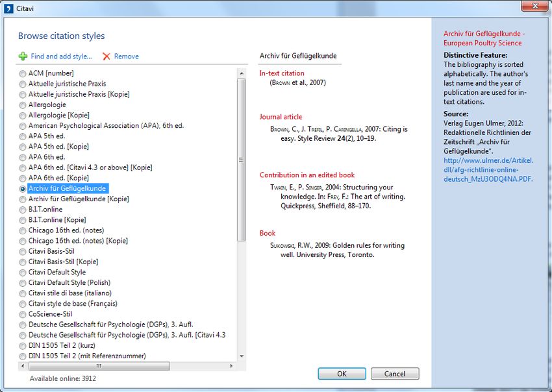Click the horizontal scroll left arrow
The width and height of the screenshot is (552, 392).
23,366
